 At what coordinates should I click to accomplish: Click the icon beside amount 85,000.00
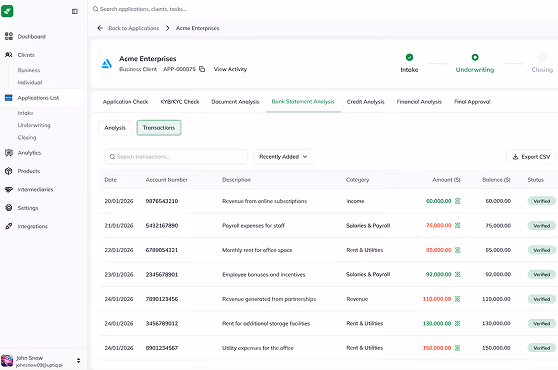point(458,250)
